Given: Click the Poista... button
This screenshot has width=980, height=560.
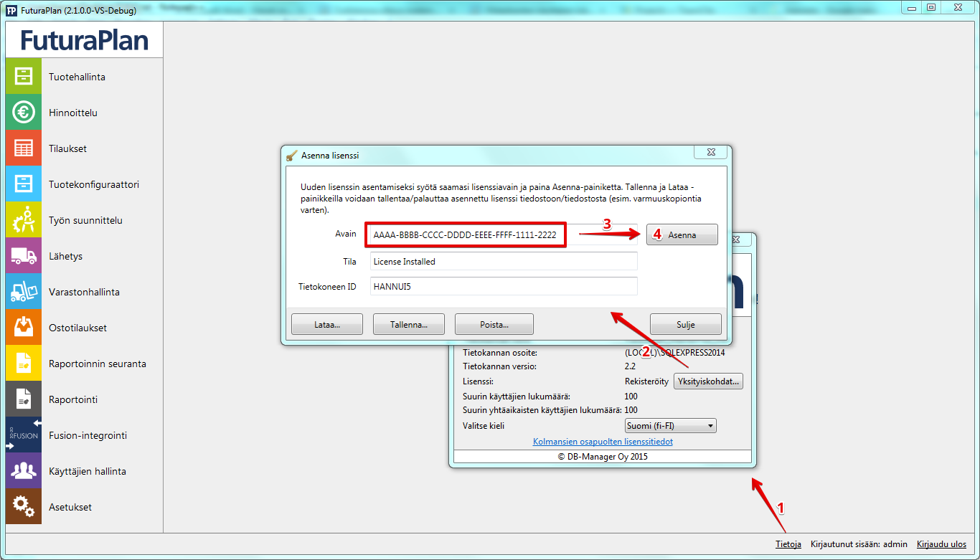Looking at the screenshot, I should coord(494,324).
